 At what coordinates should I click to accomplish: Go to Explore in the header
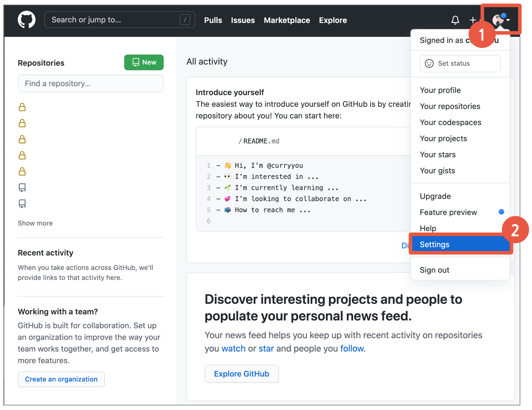point(333,20)
